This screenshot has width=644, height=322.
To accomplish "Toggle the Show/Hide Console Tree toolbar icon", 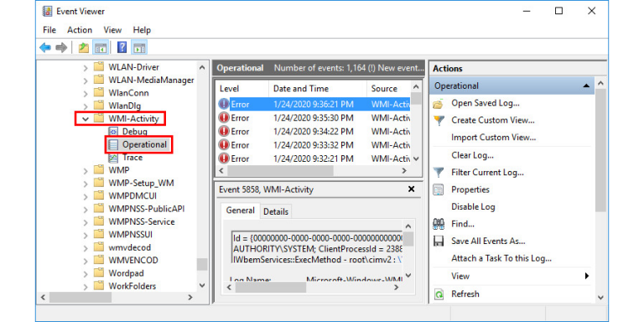I will (x=101, y=48).
